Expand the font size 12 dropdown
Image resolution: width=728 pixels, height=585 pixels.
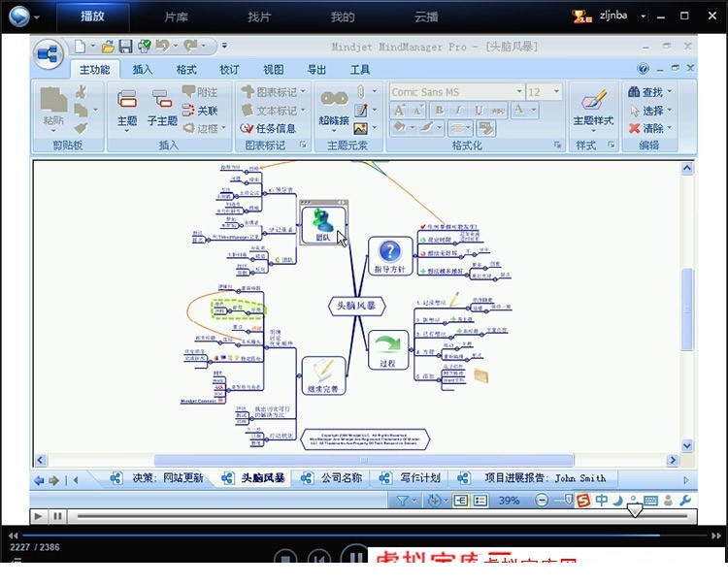pos(556,92)
